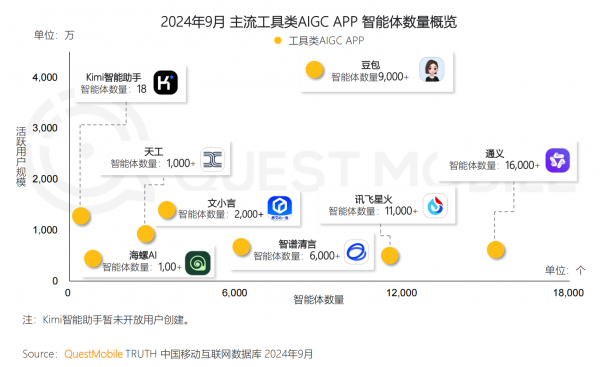Click the TRUTH 中国移动互联网数据库 text
Image resolution: width=600 pixels, height=367 pixels.
click(x=193, y=354)
